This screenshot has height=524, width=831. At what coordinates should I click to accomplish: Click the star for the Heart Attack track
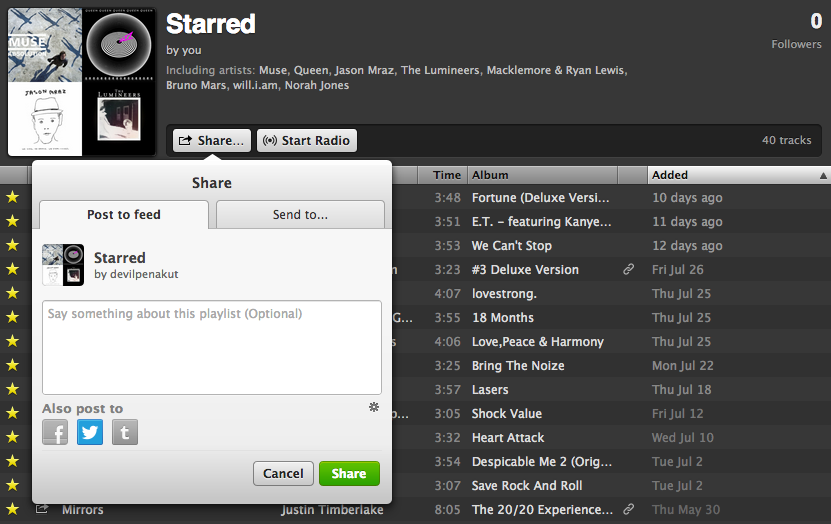coord(12,438)
